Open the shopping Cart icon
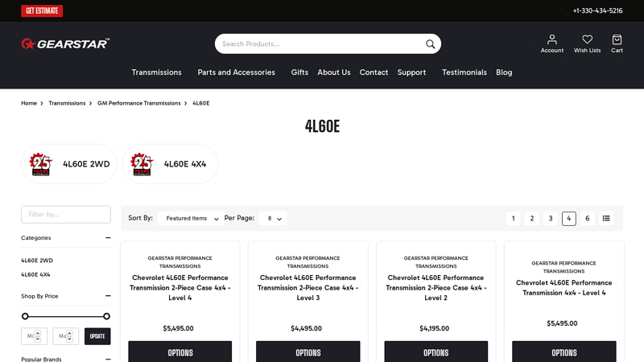Viewport: 644px width, 362px height. tap(617, 39)
